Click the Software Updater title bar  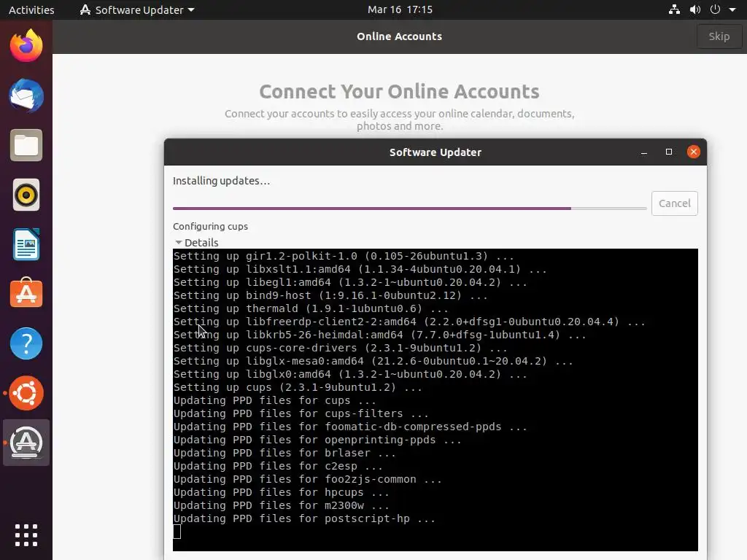(x=435, y=152)
